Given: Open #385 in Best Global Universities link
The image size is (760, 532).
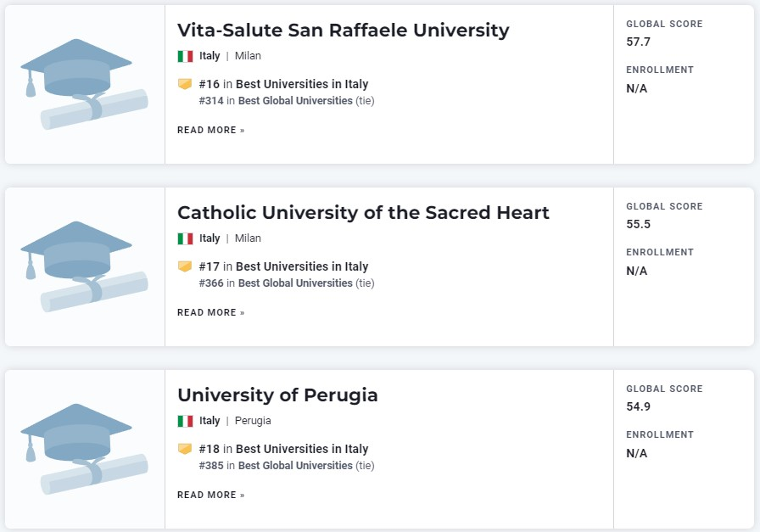Looking at the screenshot, I should (276, 465).
